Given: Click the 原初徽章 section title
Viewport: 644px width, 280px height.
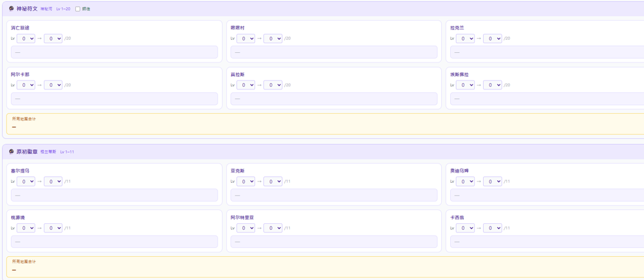Looking at the screenshot, I should pyautogui.click(x=27, y=151).
